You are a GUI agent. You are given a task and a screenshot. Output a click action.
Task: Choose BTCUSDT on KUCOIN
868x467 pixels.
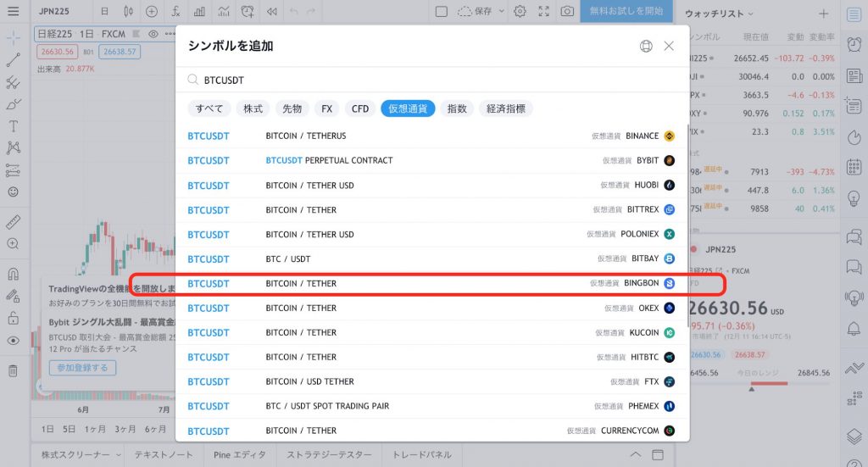pyautogui.click(x=431, y=332)
